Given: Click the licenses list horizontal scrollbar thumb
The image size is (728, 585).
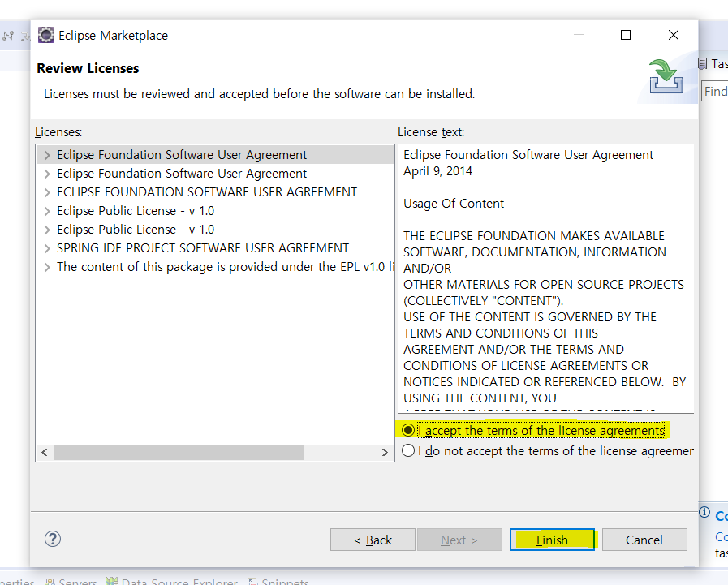Looking at the screenshot, I should [x=179, y=452].
